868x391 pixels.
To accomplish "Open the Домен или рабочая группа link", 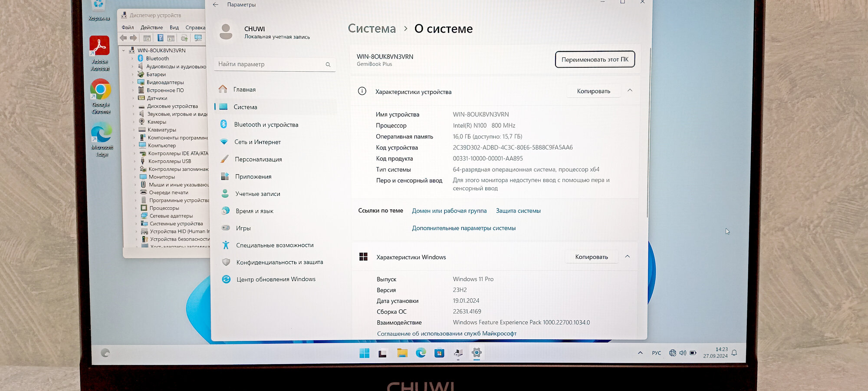I will click(x=449, y=211).
